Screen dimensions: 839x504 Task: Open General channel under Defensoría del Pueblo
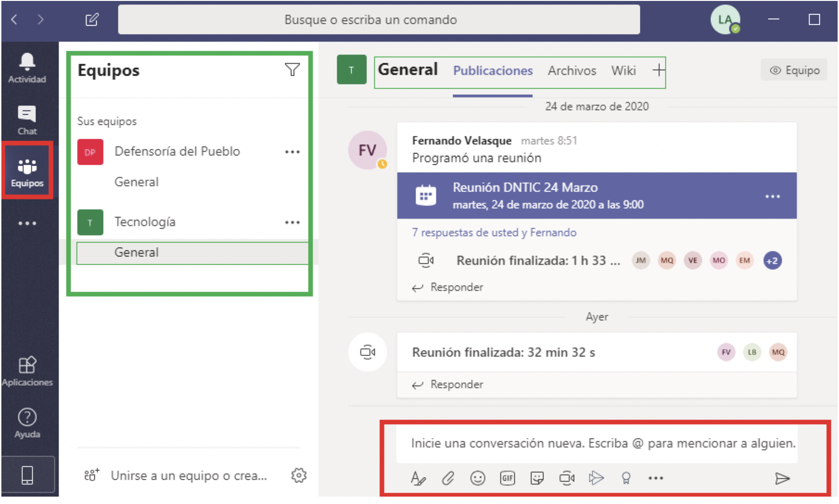(136, 182)
